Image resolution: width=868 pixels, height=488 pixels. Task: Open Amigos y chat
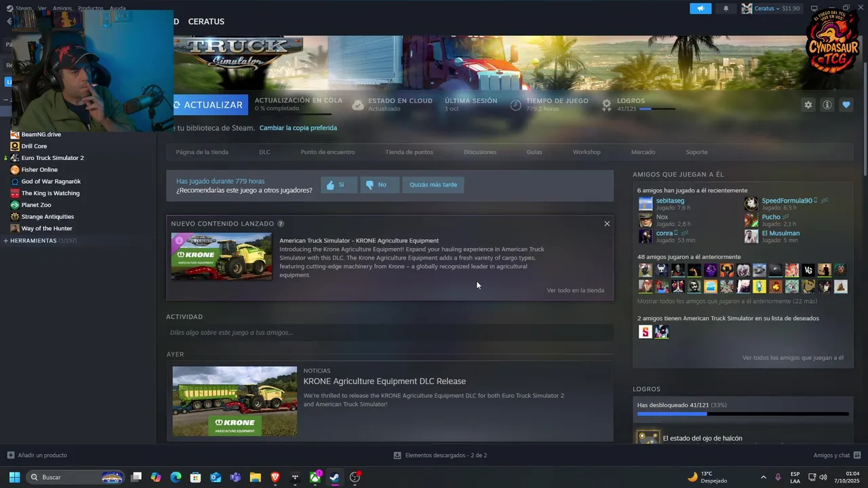[x=837, y=455]
